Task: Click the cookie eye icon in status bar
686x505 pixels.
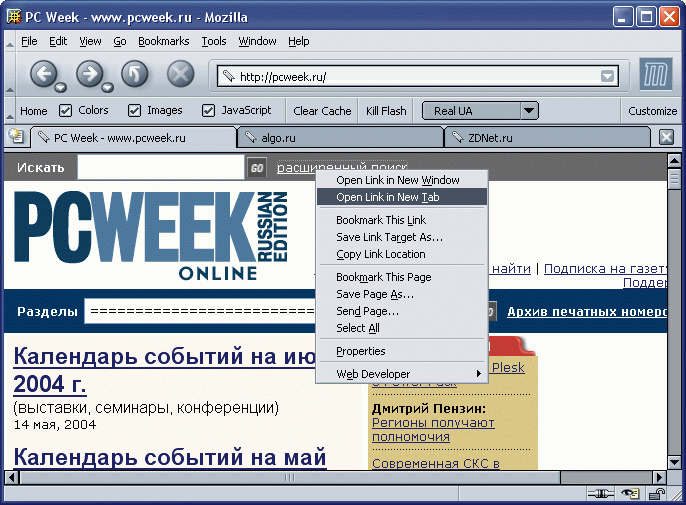Action: click(x=629, y=494)
